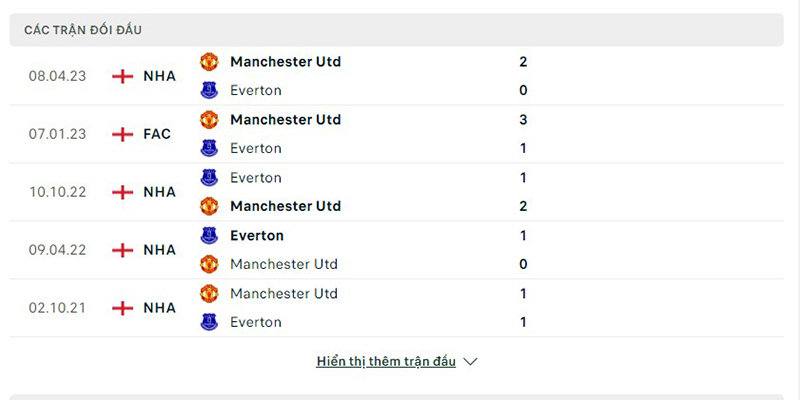Click Everton crest in 02.10.21 match
This screenshot has height=400, width=800.
click(x=209, y=323)
